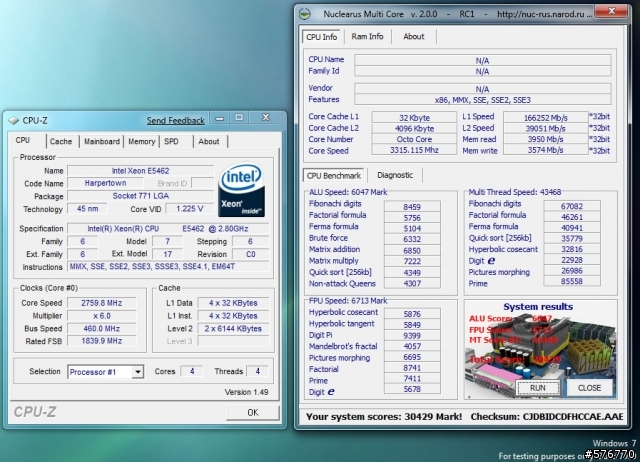Image resolution: width=640 pixels, height=462 pixels.
Task: Click the Technology value 45 nm
Action: coord(87,209)
